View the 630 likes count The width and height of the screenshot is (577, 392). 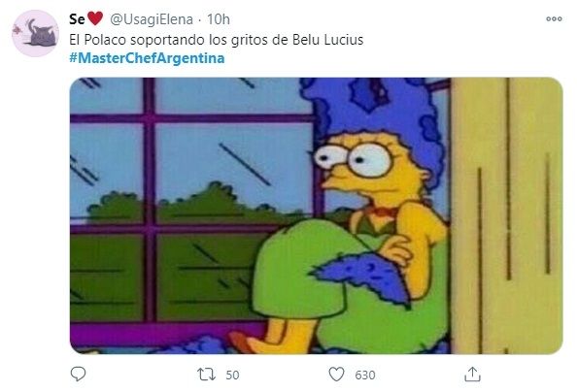point(365,375)
